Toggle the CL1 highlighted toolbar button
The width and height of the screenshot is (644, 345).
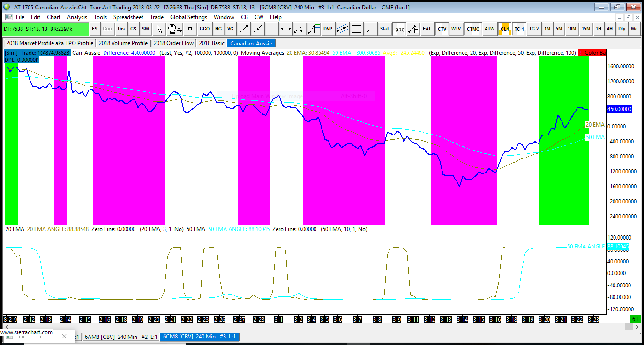504,29
